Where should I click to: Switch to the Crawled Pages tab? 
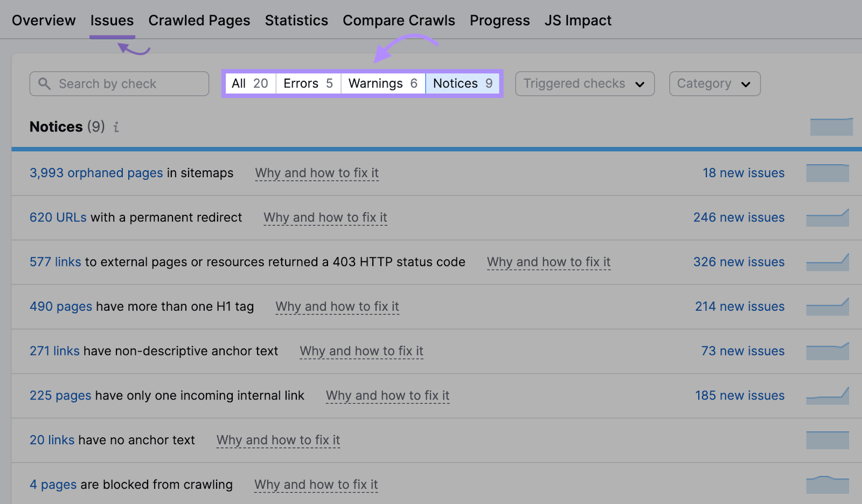pos(199,20)
